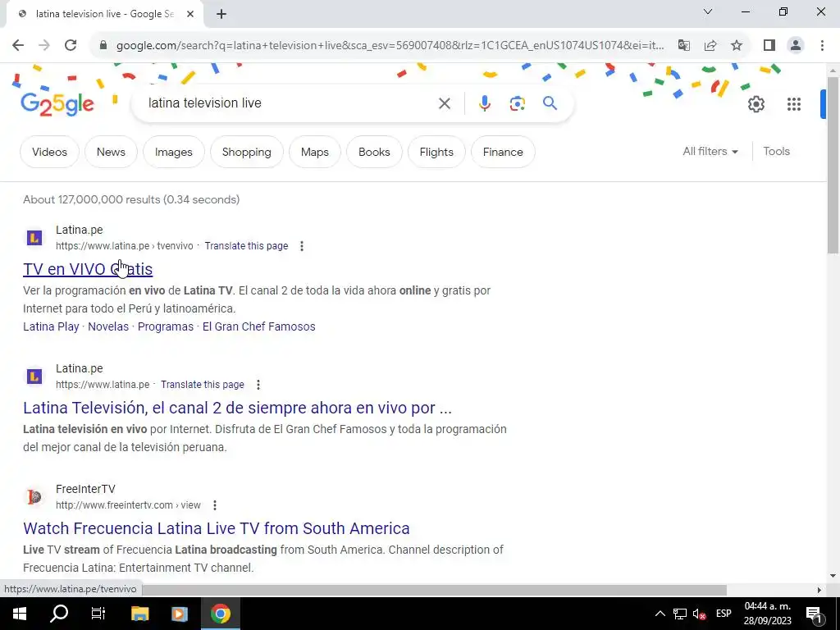Open options for the FreeInterTV result

215,505
